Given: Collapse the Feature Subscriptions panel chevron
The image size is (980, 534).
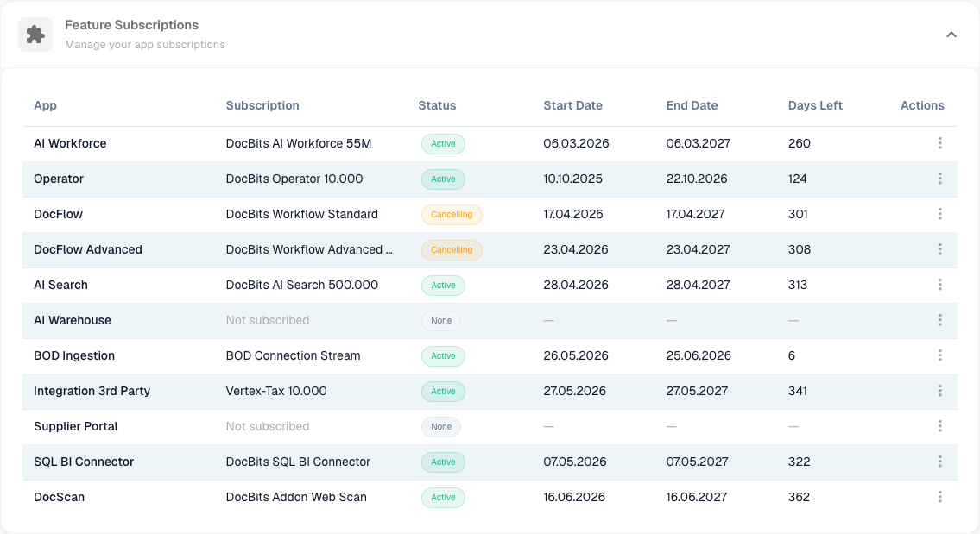Looking at the screenshot, I should tap(951, 35).
